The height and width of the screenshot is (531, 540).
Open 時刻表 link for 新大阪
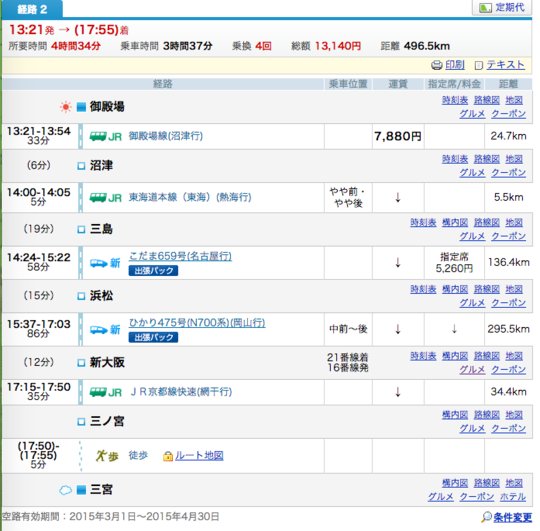click(423, 356)
